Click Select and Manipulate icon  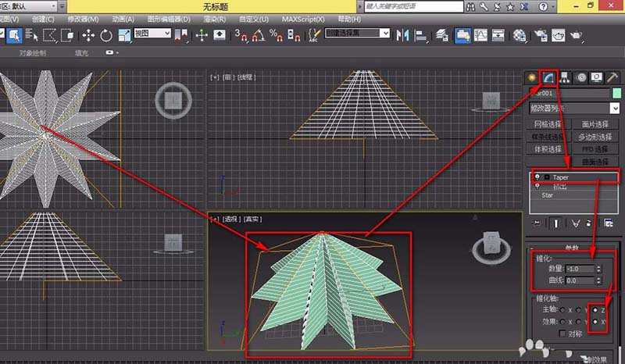pos(202,35)
